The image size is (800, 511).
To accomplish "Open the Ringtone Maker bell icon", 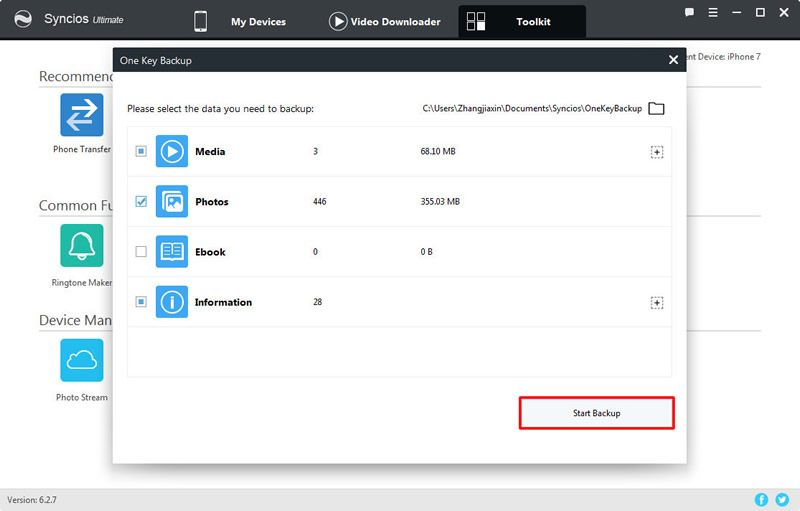I will (82, 245).
